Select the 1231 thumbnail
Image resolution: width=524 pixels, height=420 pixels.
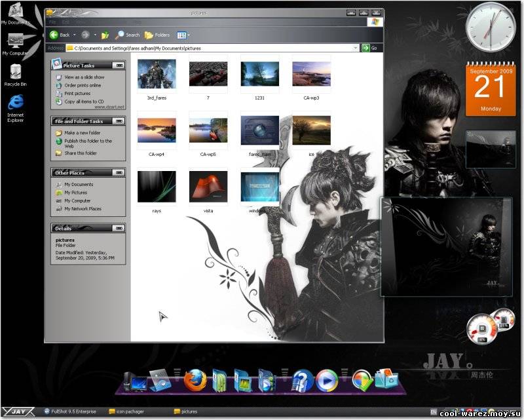pos(259,74)
